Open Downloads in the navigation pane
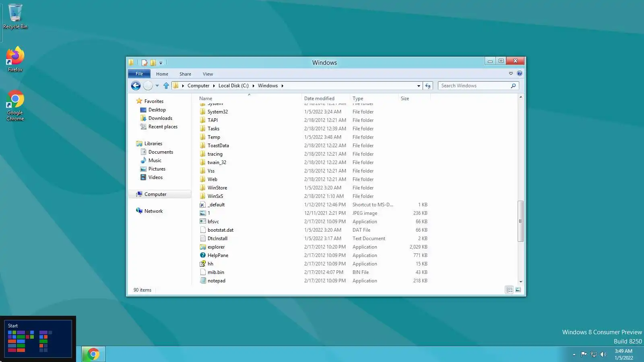This screenshot has width=644, height=362. click(160, 118)
